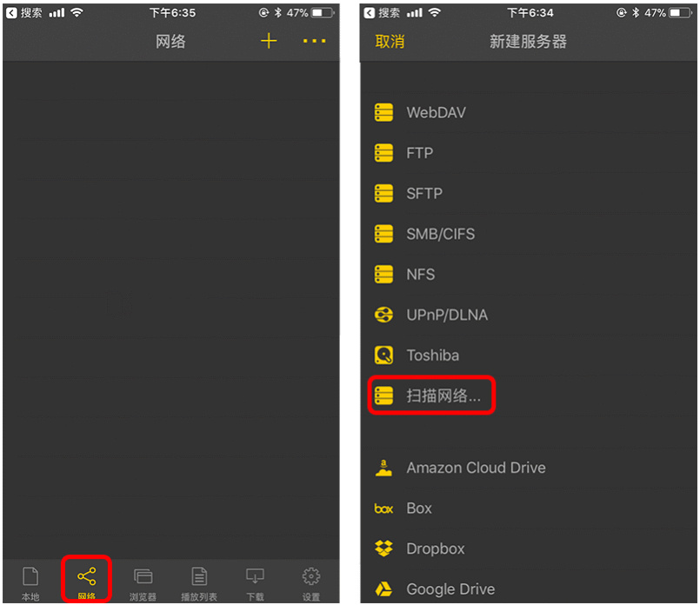700x605 pixels.
Task: Pick the NFS server icon
Action: 383,275
